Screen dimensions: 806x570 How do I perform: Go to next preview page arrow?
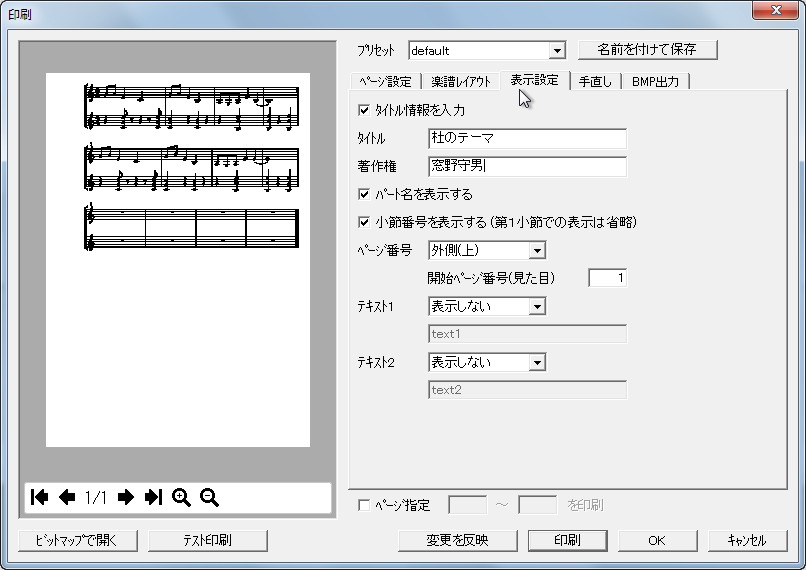pyautogui.click(x=125, y=497)
